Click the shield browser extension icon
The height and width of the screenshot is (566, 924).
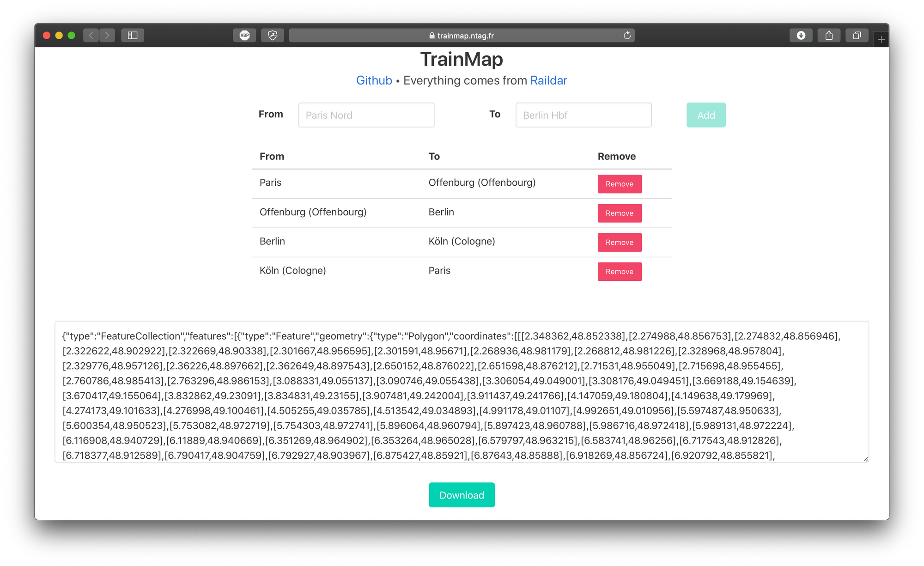(271, 36)
